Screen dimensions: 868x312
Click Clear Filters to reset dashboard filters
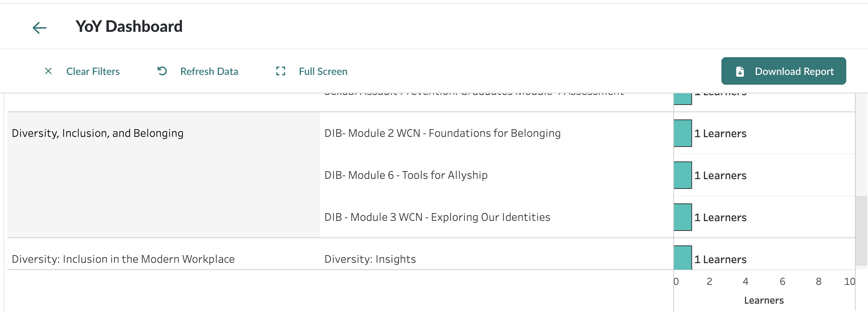[93, 71]
